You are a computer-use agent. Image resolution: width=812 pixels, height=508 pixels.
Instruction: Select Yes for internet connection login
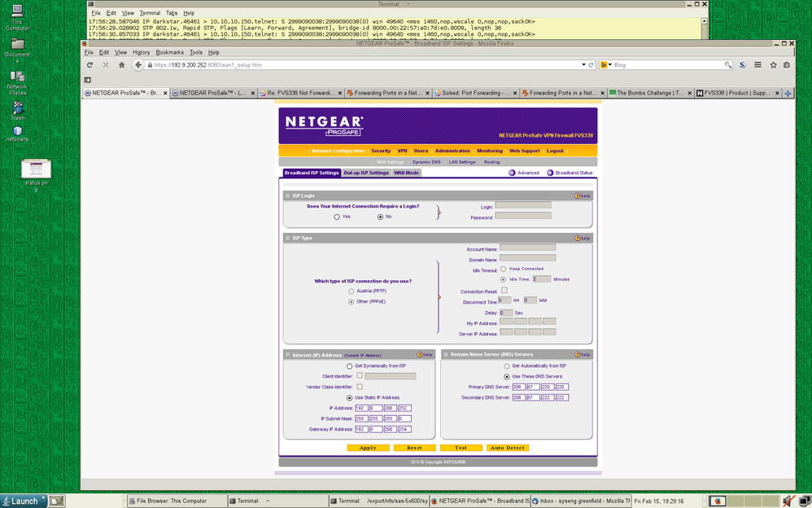tap(336, 217)
